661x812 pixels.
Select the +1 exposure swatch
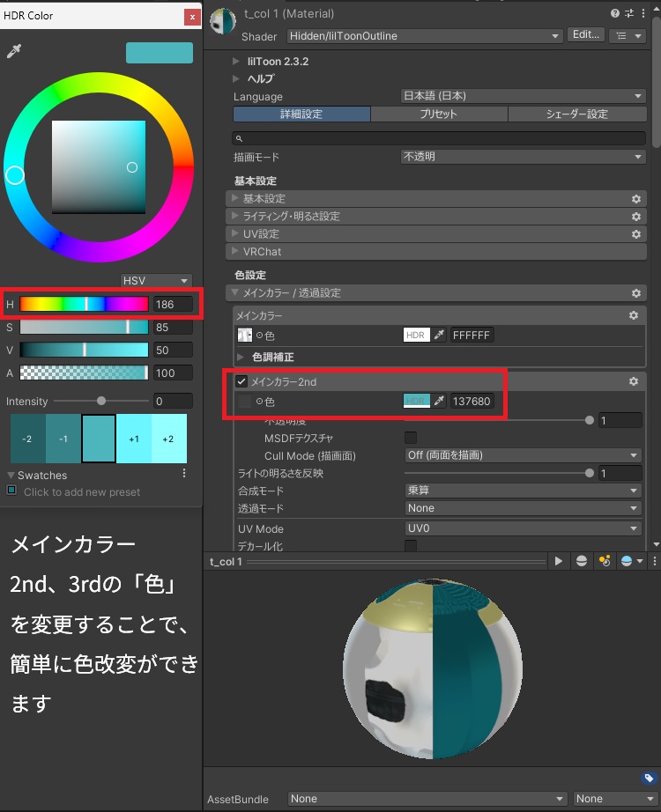click(134, 439)
